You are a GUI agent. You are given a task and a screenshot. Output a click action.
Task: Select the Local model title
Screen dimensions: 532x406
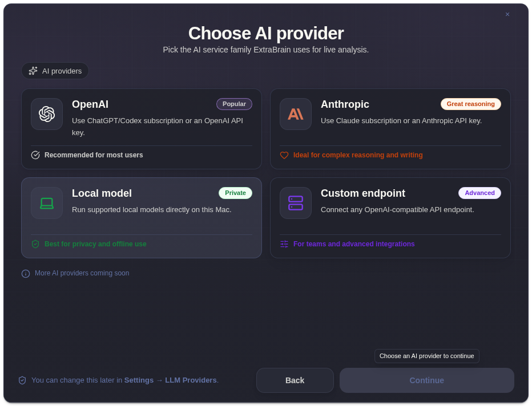click(x=102, y=193)
